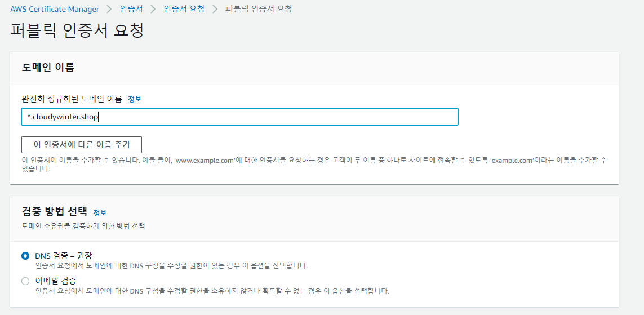The image size is (644, 315).
Task: Select DNS 검증 – 권장 radio button
Action: [x=25, y=256]
